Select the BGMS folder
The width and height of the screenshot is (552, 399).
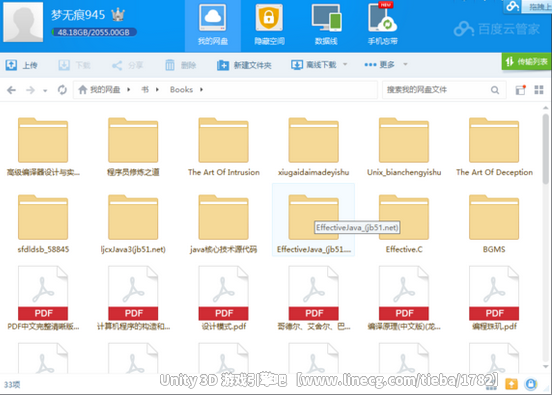pyautogui.click(x=494, y=224)
